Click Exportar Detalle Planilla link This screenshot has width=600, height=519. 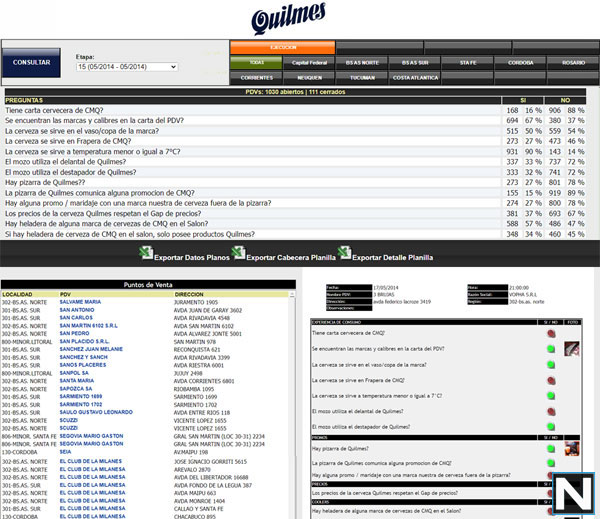(x=393, y=258)
